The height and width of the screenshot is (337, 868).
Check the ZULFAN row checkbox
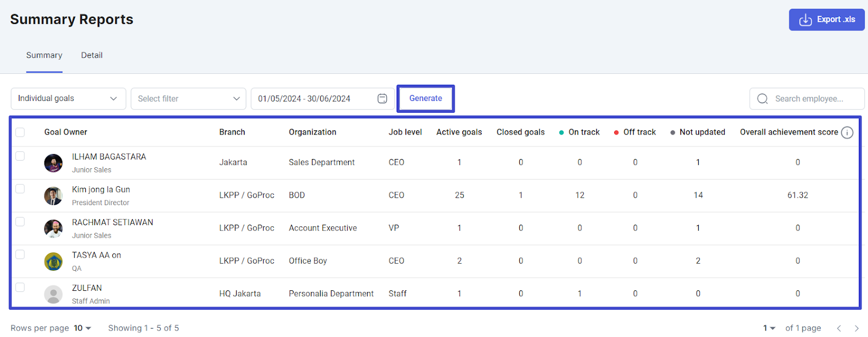pos(20,288)
